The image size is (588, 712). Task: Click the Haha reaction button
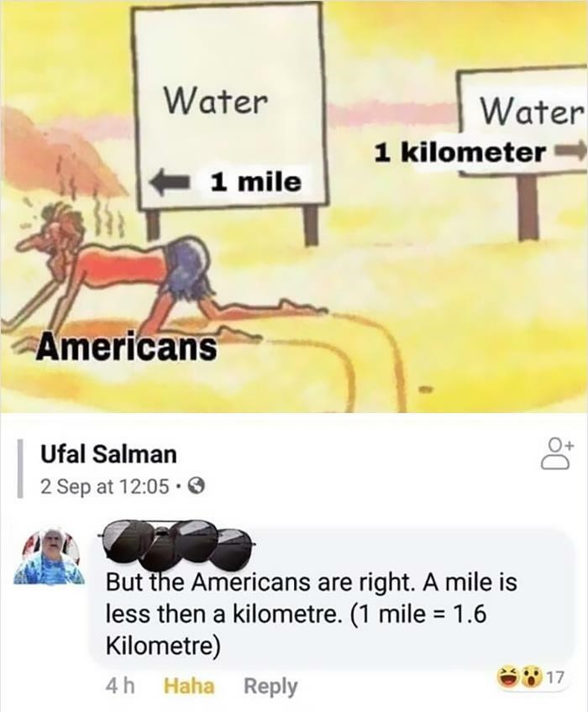pyautogui.click(x=188, y=686)
